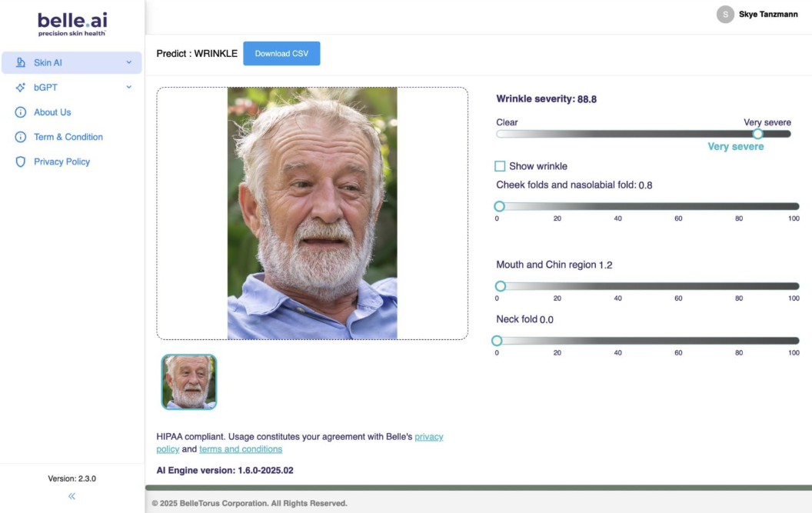Click the bGPT sparkle icon
The height and width of the screenshot is (513, 812).
click(x=21, y=88)
